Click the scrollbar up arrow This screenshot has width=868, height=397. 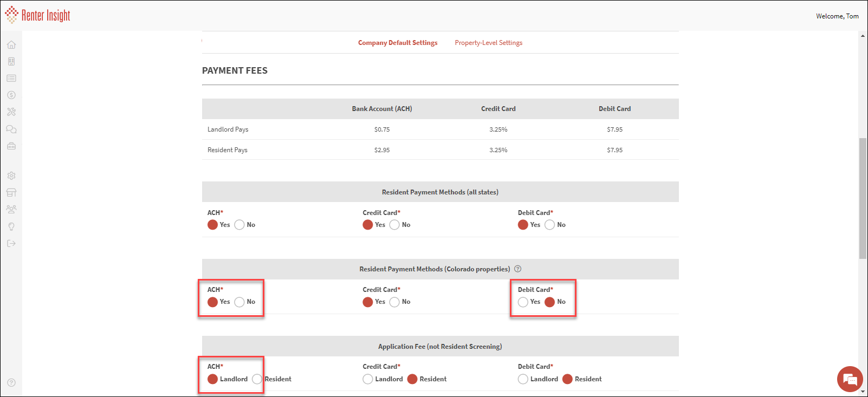(863, 36)
